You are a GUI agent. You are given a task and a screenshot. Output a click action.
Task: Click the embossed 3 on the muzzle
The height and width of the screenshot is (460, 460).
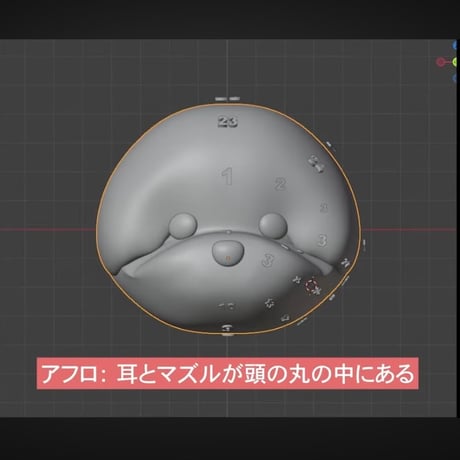[267, 260]
